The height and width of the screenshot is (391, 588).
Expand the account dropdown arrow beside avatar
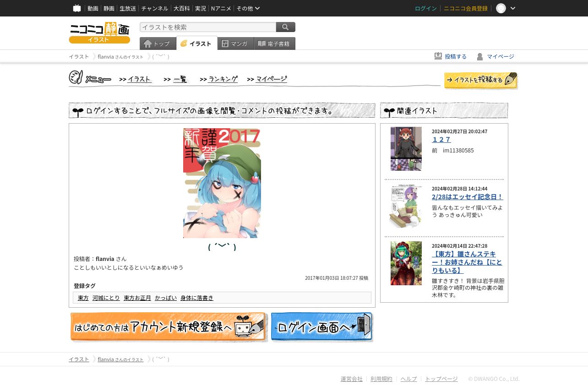point(513,8)
